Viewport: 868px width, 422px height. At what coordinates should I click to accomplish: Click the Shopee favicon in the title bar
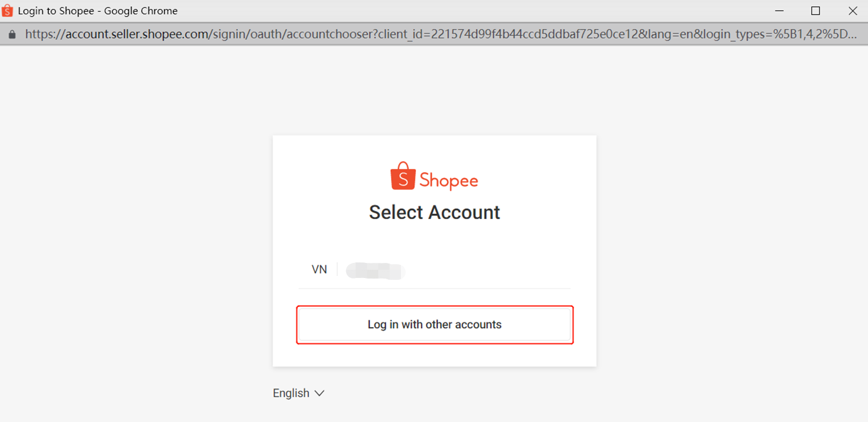pos(8,11)
